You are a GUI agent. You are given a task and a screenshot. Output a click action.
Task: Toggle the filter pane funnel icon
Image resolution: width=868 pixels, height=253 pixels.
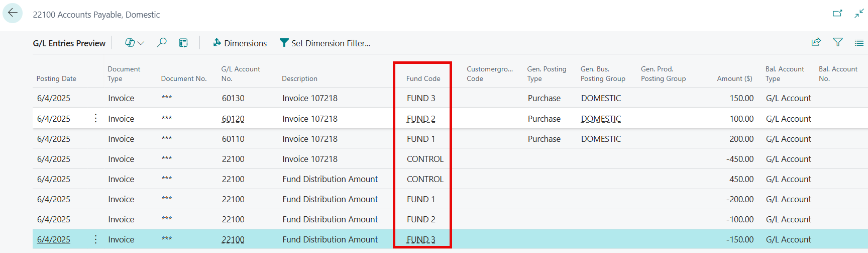point(837,42)
